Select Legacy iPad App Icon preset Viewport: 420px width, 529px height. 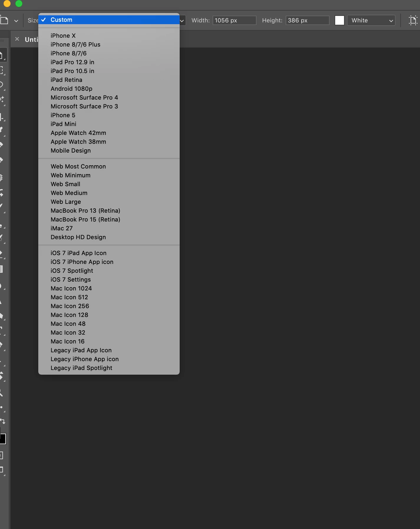109,350
